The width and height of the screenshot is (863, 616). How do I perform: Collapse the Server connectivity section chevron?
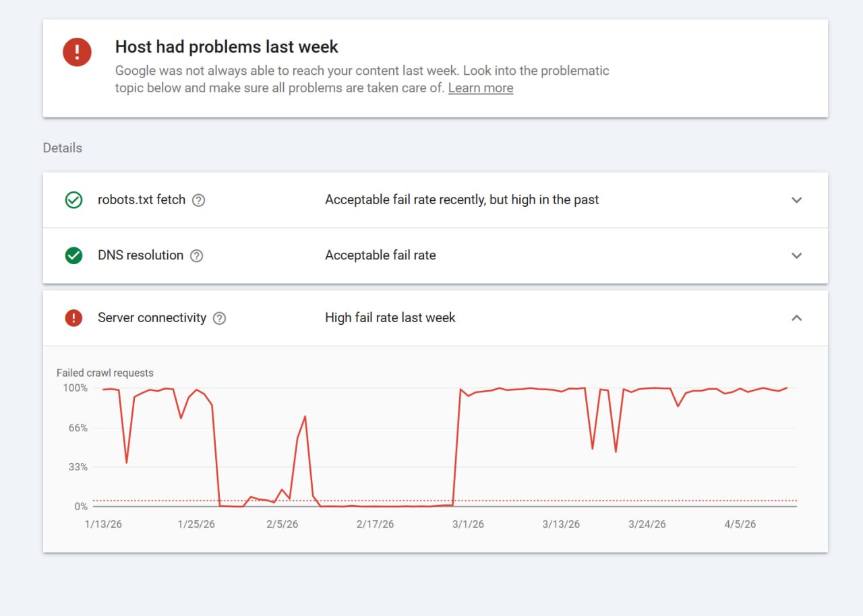[x=796, y=318]
